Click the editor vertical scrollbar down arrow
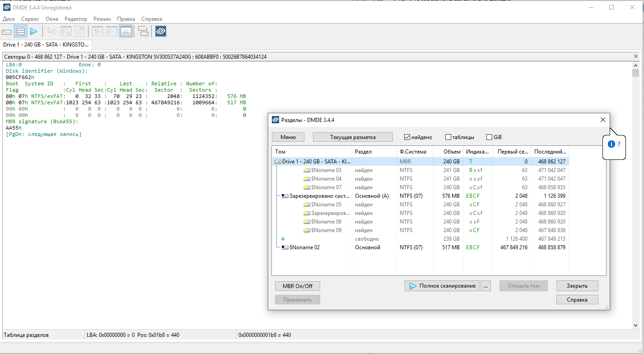Screen dimensions: 644x354 click(635, 325)
